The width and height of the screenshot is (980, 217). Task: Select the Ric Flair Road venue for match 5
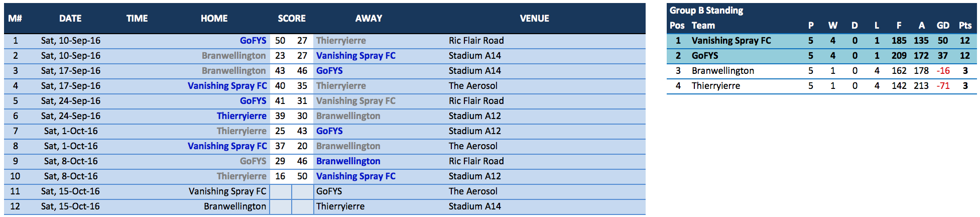pos(476,101)
